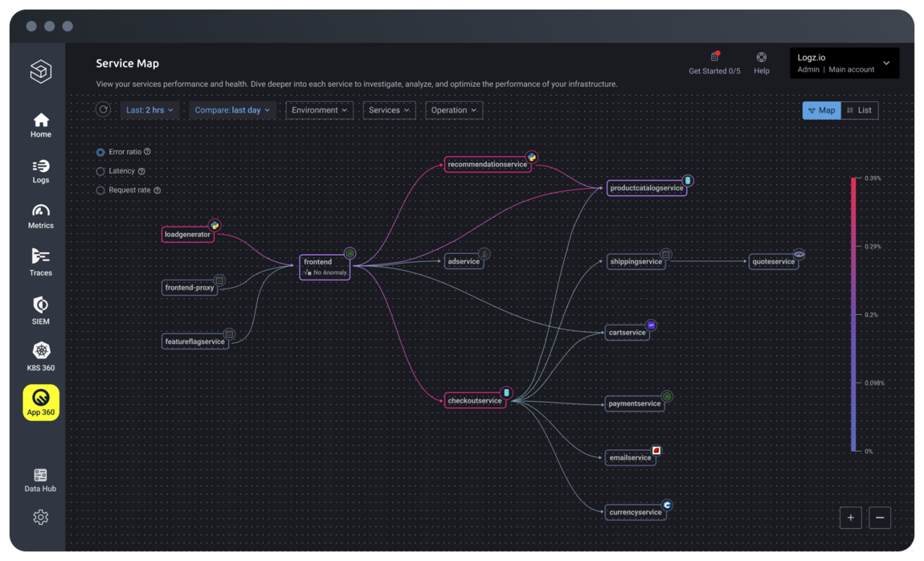Select the Latency radio option
This screenshot has width=924, height=561.
click(100, 171)
